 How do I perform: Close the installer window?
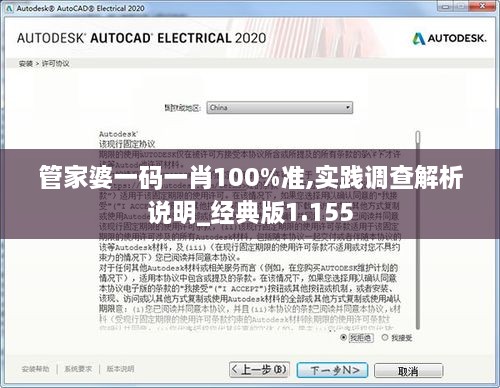(x=482, y=6)
